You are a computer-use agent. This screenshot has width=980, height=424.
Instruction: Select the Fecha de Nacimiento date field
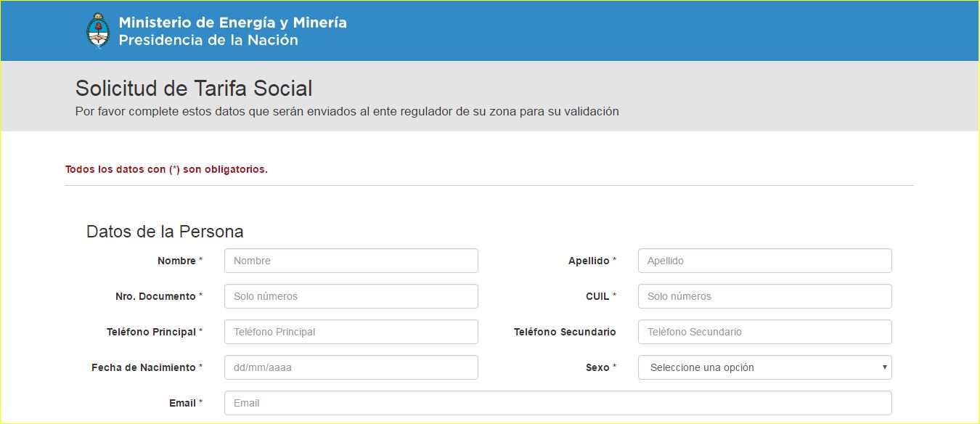(351, 367)
